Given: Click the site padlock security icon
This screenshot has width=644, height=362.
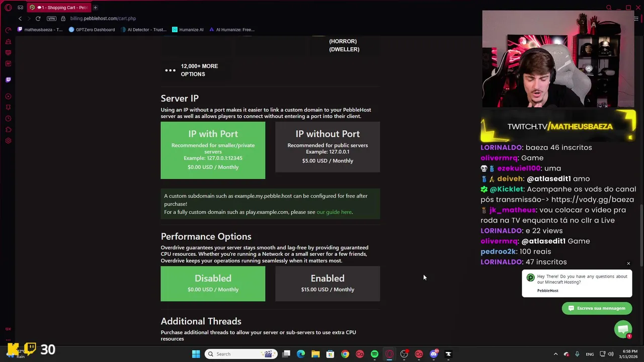Looking at the screenshot, I should tap(63, 19).
